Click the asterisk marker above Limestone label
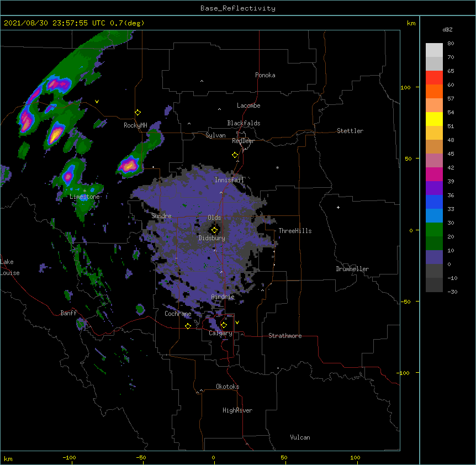The height and width of the screenshot is (465, 476). tap(84, 191)
